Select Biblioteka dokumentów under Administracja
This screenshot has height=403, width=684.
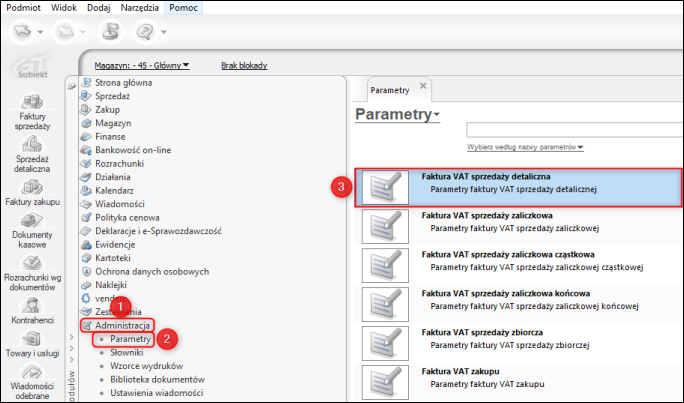(x=157, y=379)
